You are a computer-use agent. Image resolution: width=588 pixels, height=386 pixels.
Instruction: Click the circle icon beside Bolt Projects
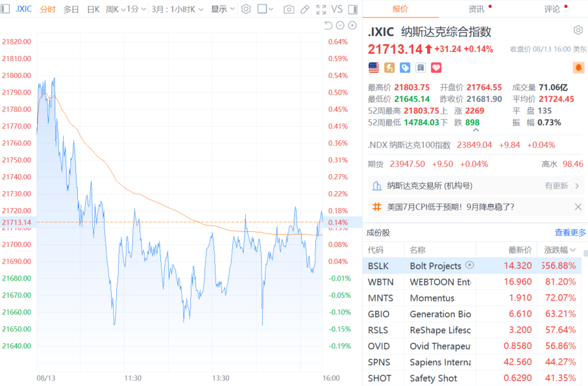(x=469, y=265)
